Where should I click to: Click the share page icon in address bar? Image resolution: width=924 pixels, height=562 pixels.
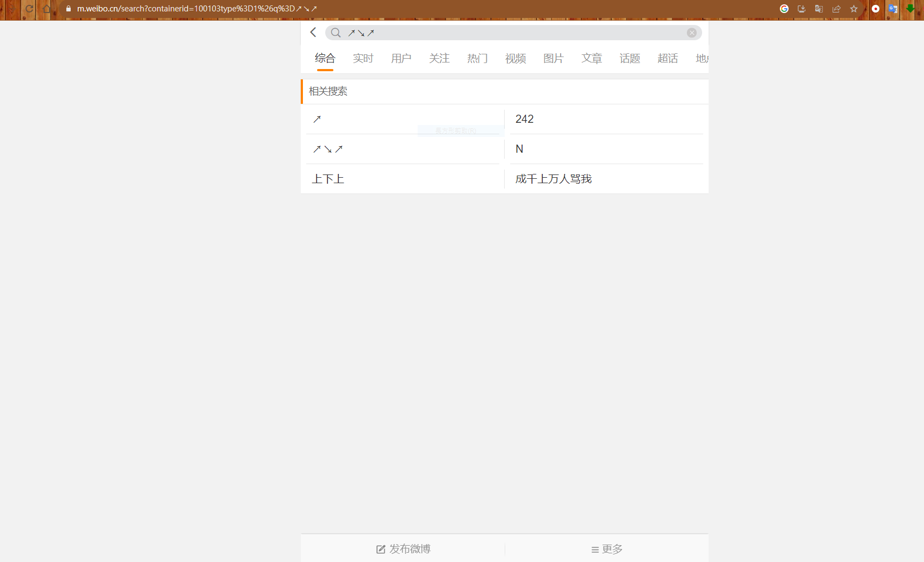click(x=836, y=9)
